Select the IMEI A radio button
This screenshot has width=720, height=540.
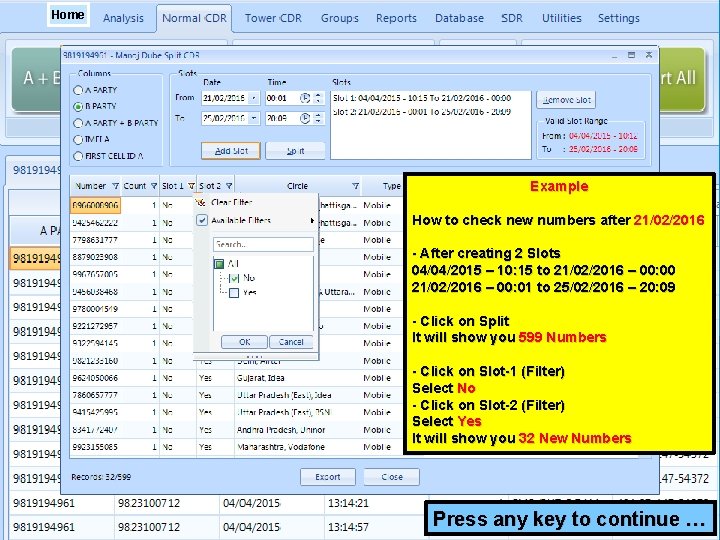pos(78,140)
